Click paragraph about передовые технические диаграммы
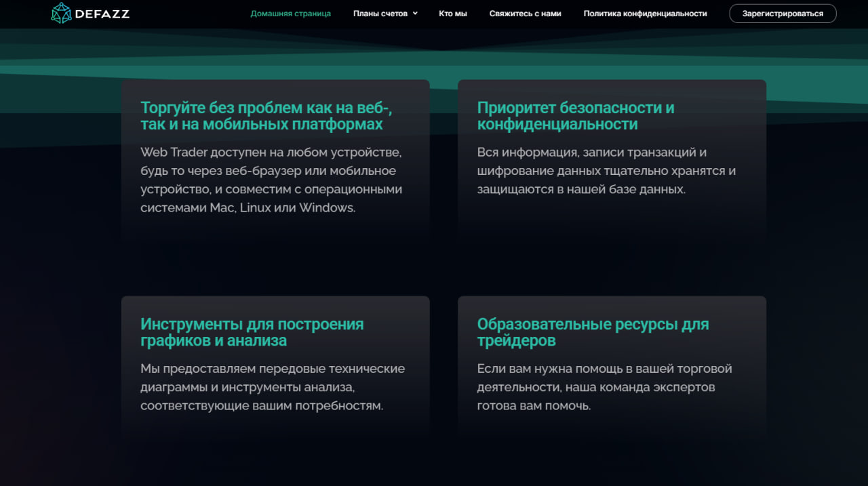 click(x=272, y=387)
